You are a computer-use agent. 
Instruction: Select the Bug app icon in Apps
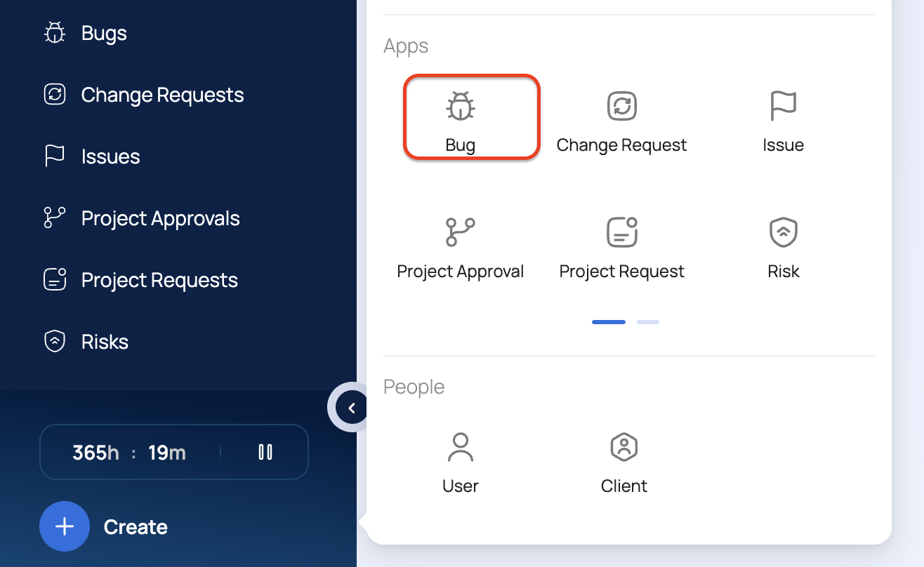[461, 107]
